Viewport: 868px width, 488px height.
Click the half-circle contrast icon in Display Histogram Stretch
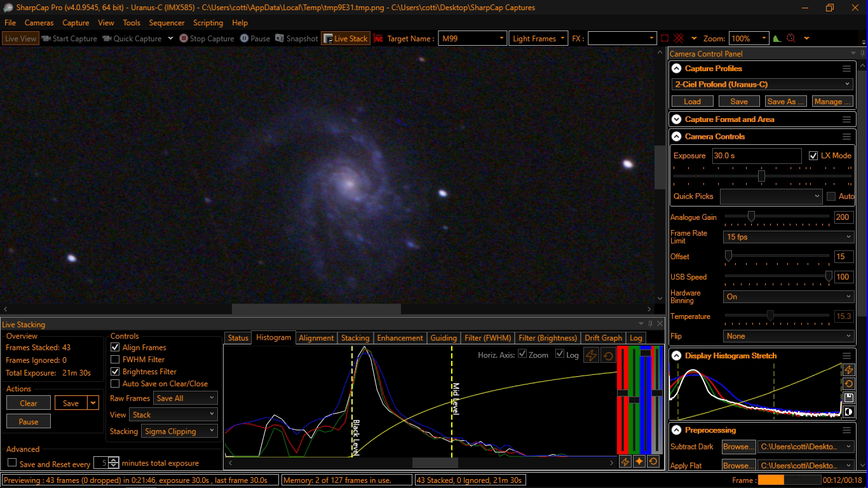click(x=848, y=412)
